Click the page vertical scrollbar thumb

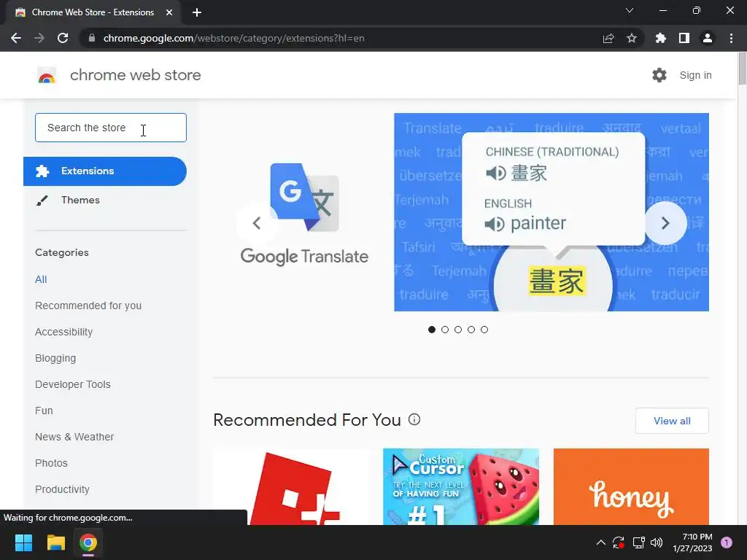(742, 69)
